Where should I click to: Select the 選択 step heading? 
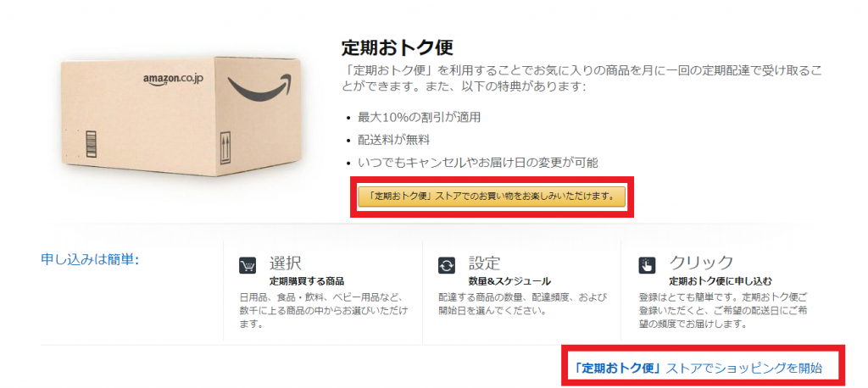click(286, 262)
